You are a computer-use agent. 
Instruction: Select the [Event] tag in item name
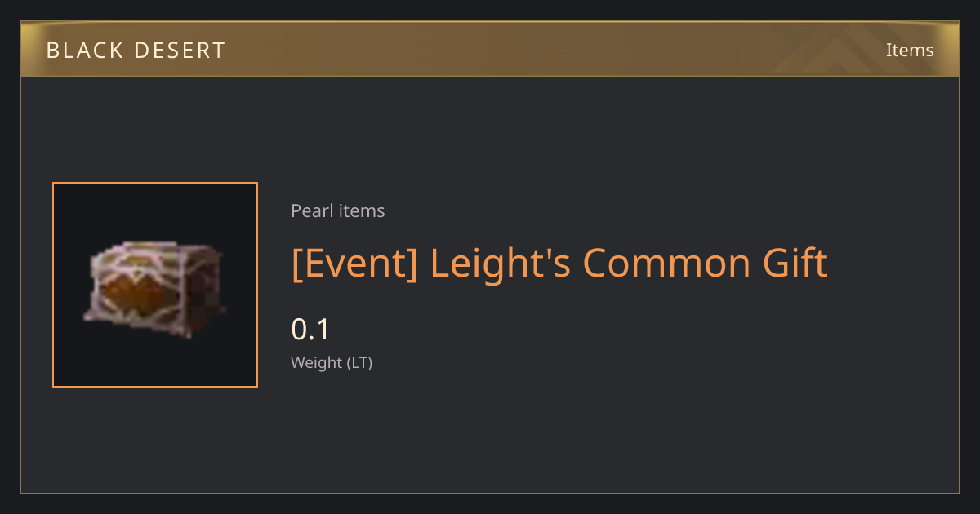pos(354,264)
